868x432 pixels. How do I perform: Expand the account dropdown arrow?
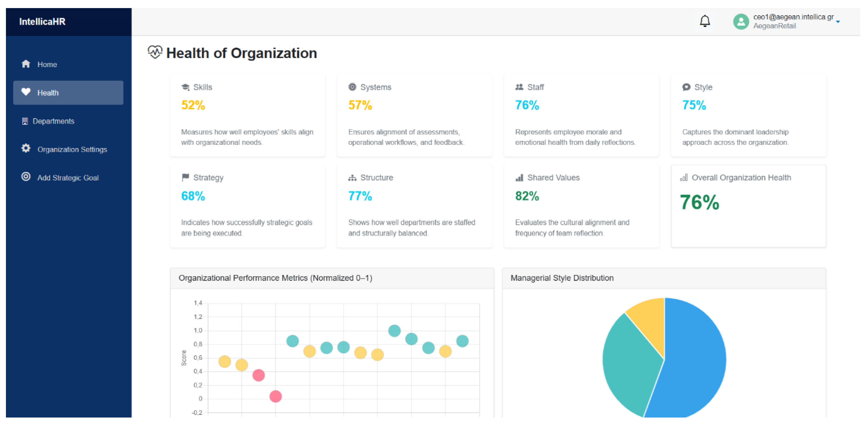pyautogui.click(x=838, y=22)
